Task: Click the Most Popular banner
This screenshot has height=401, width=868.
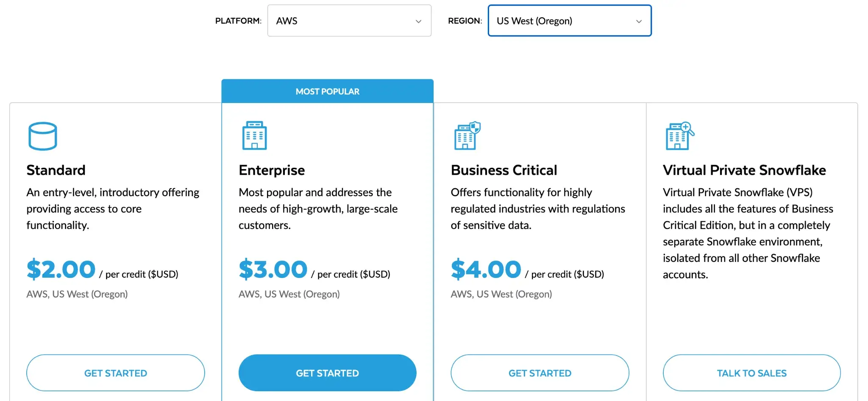Action: pos(327,91)
